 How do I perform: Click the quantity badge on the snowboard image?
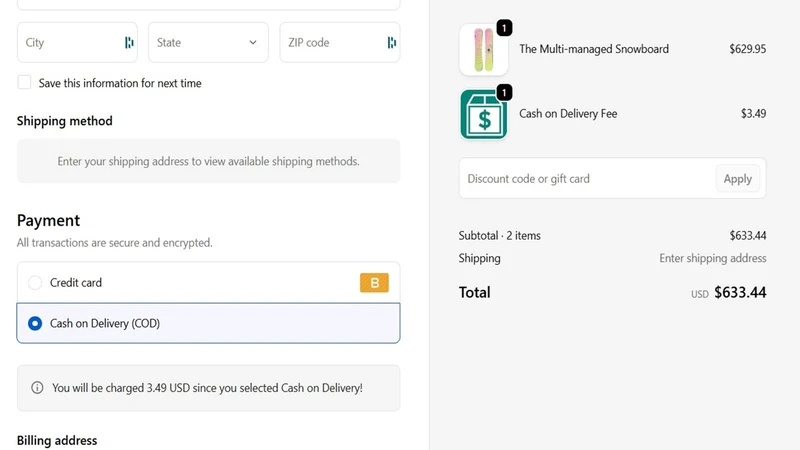[504, 28]
